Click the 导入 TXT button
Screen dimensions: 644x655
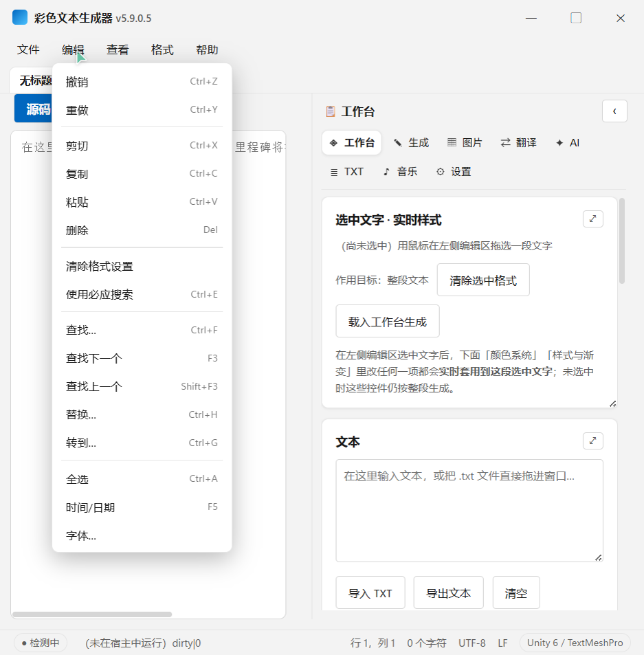370,592
